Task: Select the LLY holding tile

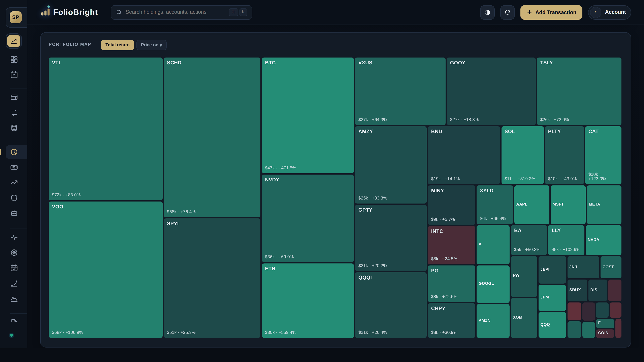Action: (x=566, y=240)
